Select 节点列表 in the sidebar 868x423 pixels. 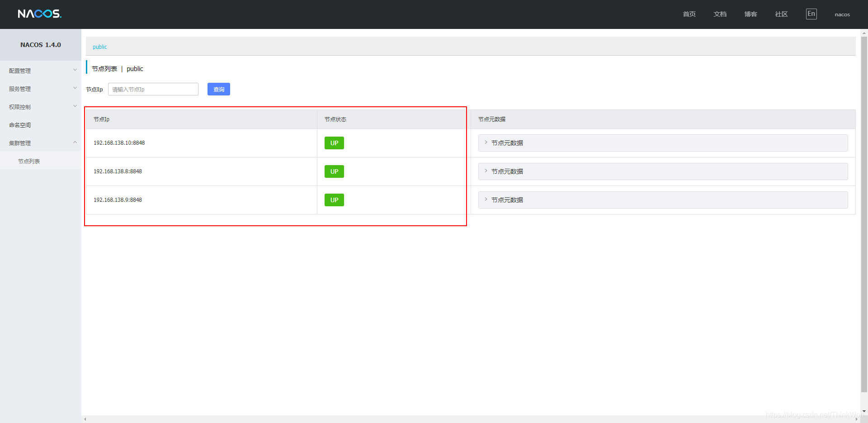(x=41, y=161)
